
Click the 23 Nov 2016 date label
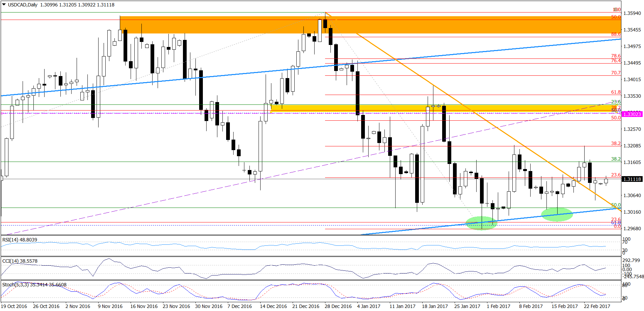pyautogui.click(x=176, y=306)
